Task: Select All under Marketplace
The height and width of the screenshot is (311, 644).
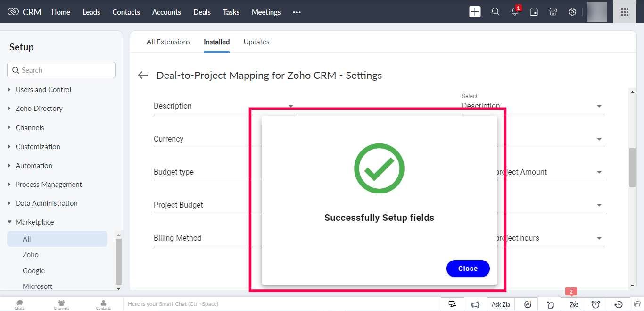Action: tap(57, 239)
